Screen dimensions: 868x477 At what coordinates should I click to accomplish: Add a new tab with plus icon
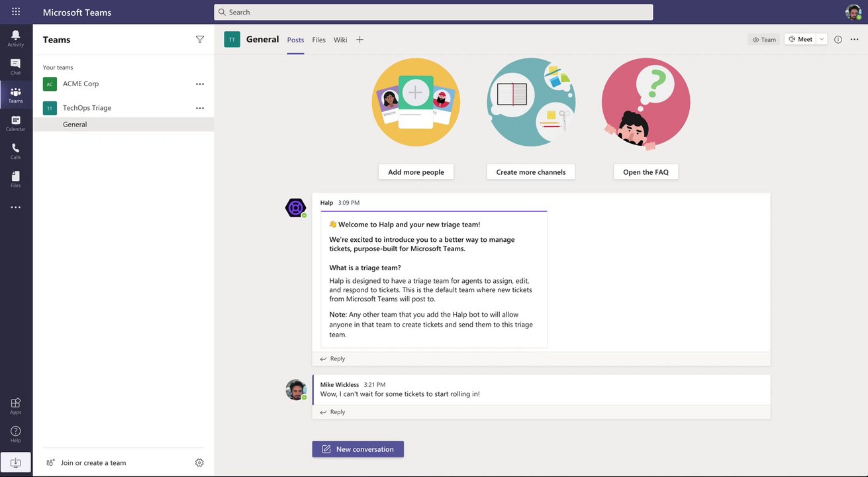[360, 40]
